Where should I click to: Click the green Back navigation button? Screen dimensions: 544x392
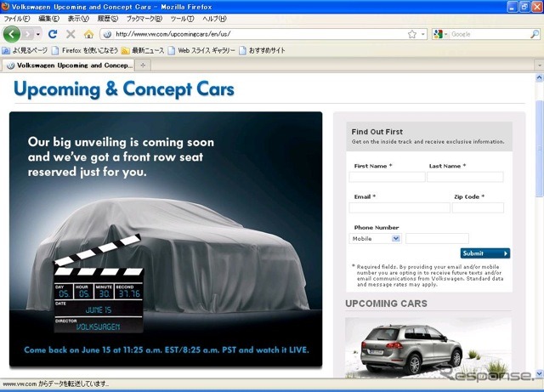click(x=11, y=34)
